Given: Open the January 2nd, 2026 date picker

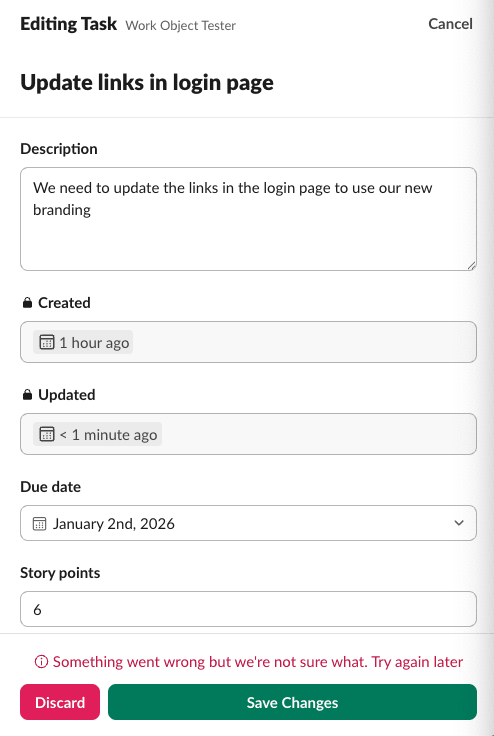Looking at the screenshot, I should [248, 523].
